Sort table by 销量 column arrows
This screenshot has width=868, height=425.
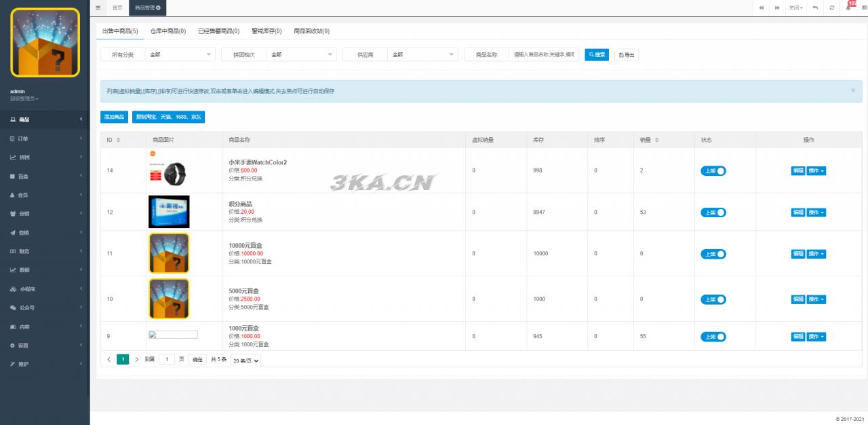point(656,140)
